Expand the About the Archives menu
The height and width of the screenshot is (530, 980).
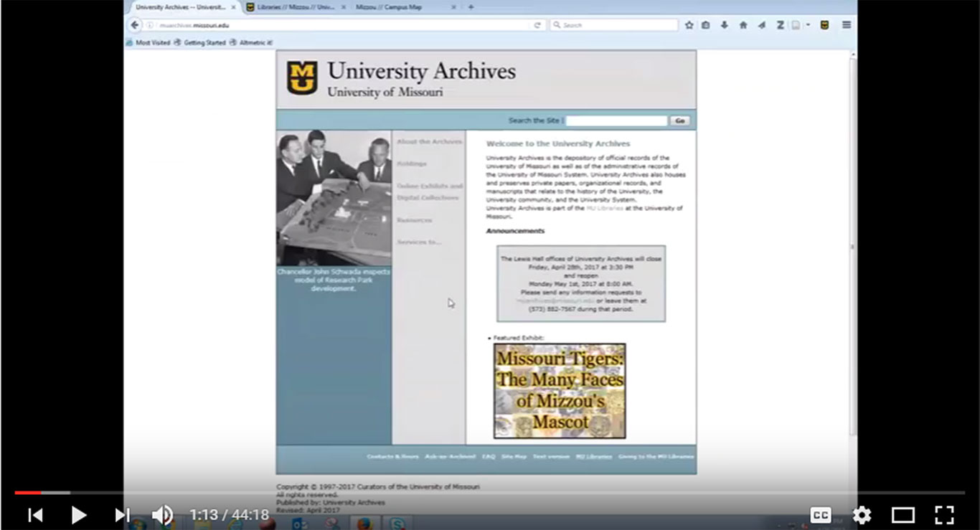point(429,142)
